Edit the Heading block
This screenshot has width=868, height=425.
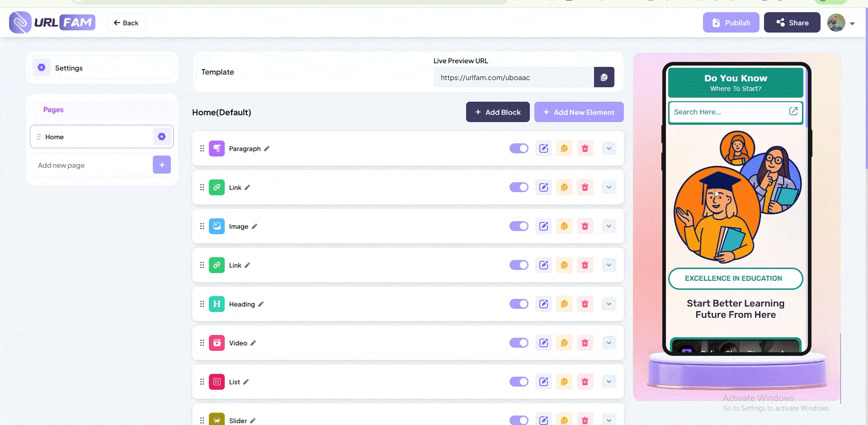point(543,304)
